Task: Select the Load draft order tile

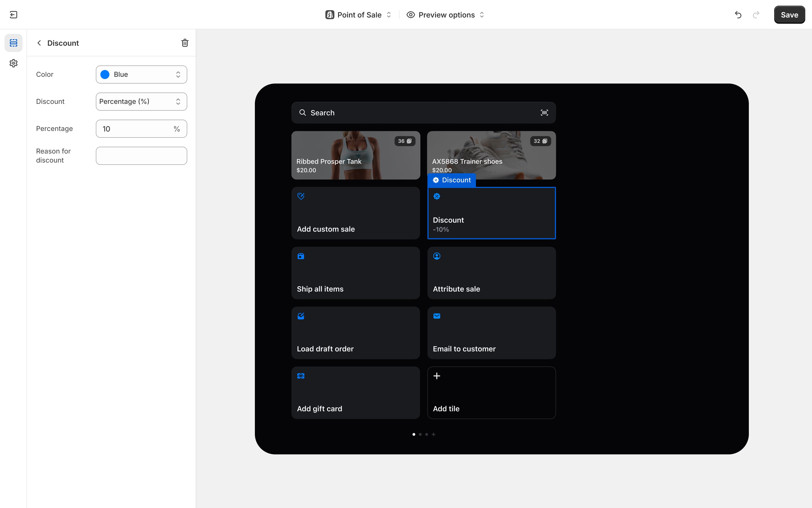Action: [x=356, y=333]
